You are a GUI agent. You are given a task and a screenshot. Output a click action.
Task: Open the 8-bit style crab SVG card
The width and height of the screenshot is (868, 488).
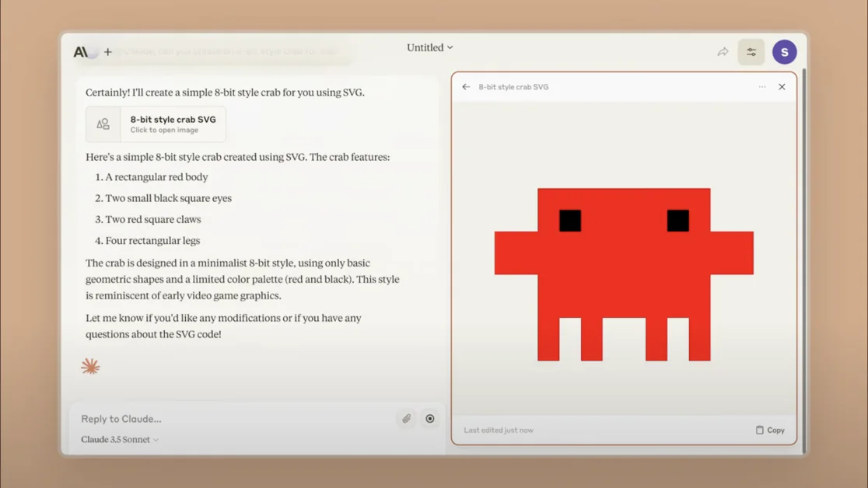[x=173, y=124]
